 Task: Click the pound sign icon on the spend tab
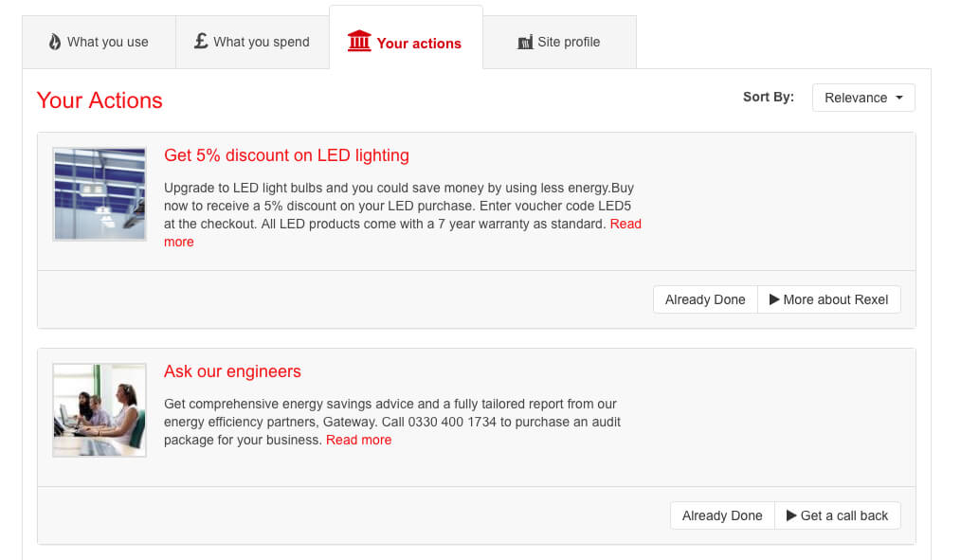click(201, 41)
